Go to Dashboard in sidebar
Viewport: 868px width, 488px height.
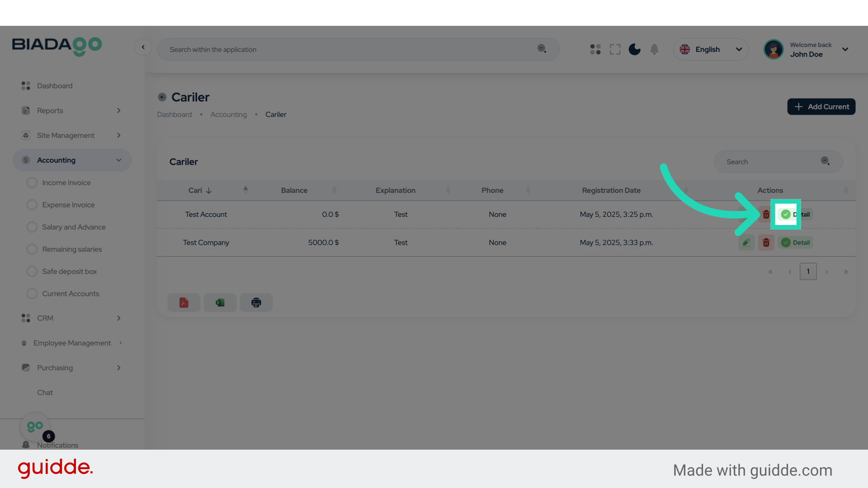point(54,86)
